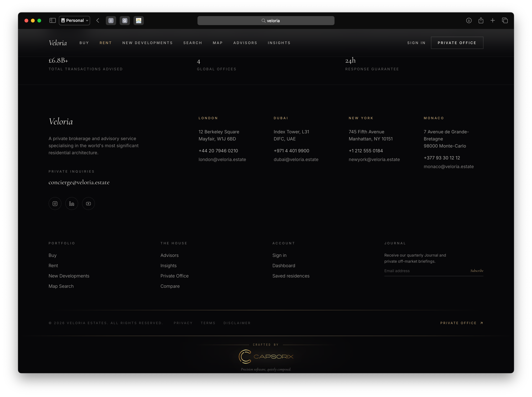The height and width of the screenshot is (397, 532).
Task: Open Rent link in Portfolio footer
Action: 53,266
